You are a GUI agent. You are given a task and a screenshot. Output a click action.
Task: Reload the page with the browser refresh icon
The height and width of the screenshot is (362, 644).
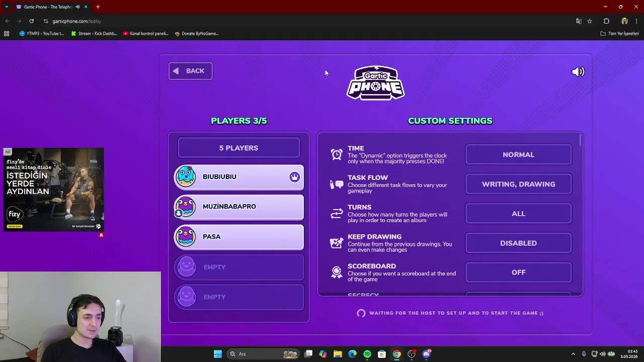coord(31,21)
